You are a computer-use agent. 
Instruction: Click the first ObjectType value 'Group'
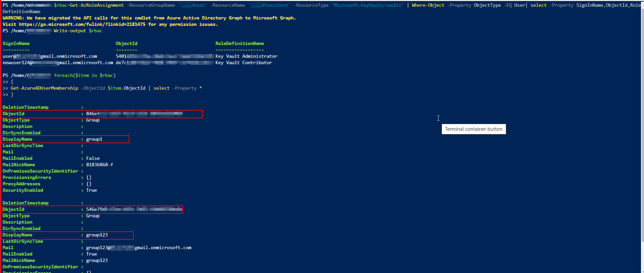pos(93,120)
